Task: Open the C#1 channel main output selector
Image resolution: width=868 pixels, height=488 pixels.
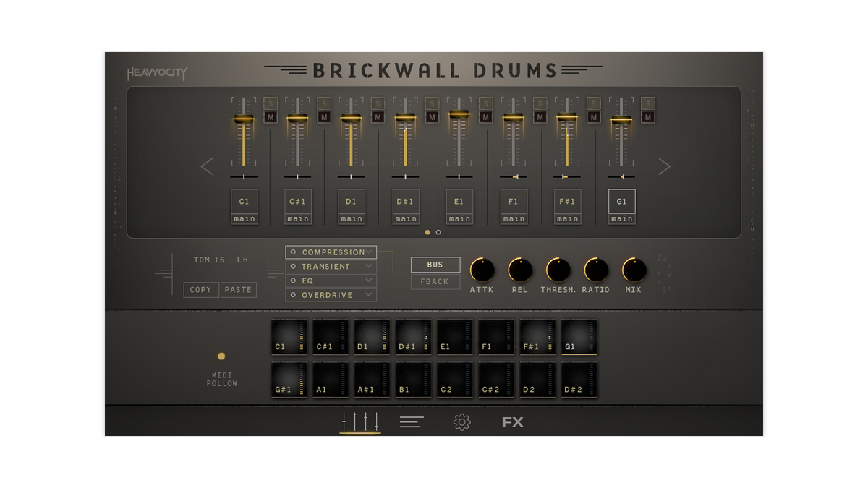Action: [298, 218]
